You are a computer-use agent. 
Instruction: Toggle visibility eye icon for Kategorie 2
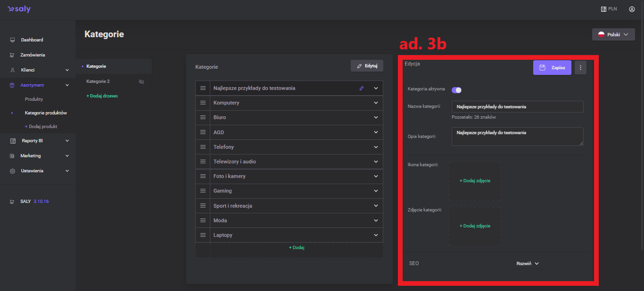141,81
